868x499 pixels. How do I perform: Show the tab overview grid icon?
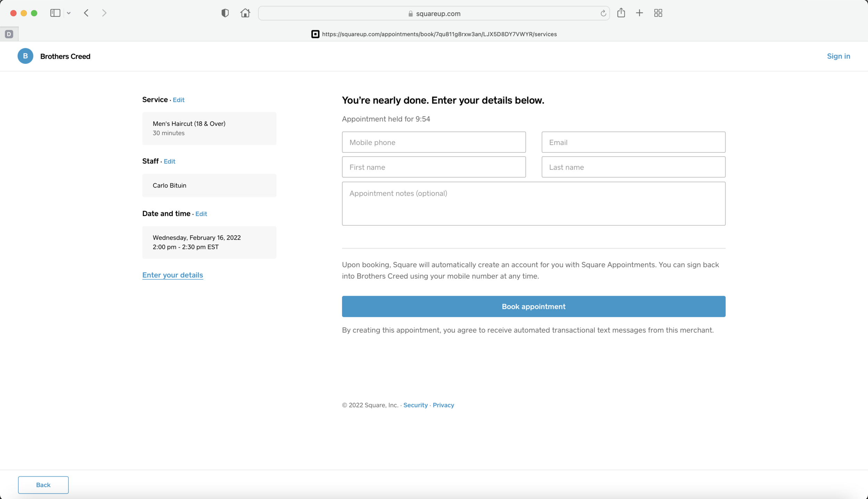[x=658, y=13]
